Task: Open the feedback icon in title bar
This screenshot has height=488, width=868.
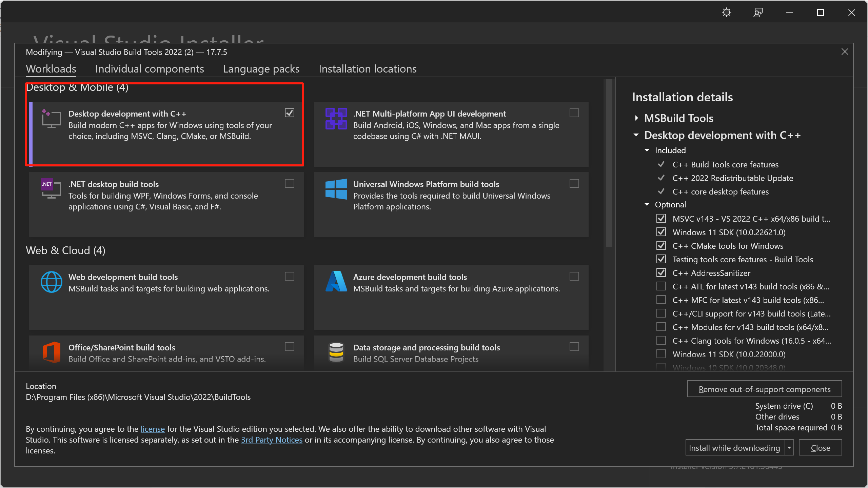Action: pyautogui.click(x=758, y=13)
